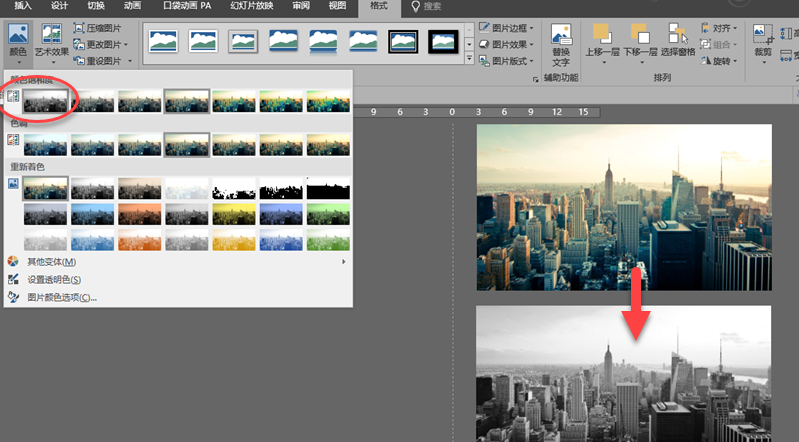
Task: Open 图片颜色选项(C)... picture color options
Action: click(61, 297)
